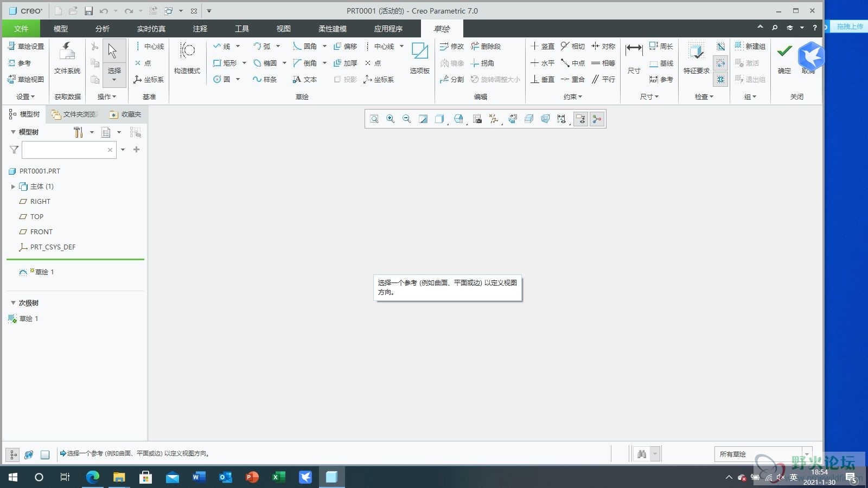Select the 倒角 (Chamfer) tool
The image size is (868, 488).
tap(305, 63)
